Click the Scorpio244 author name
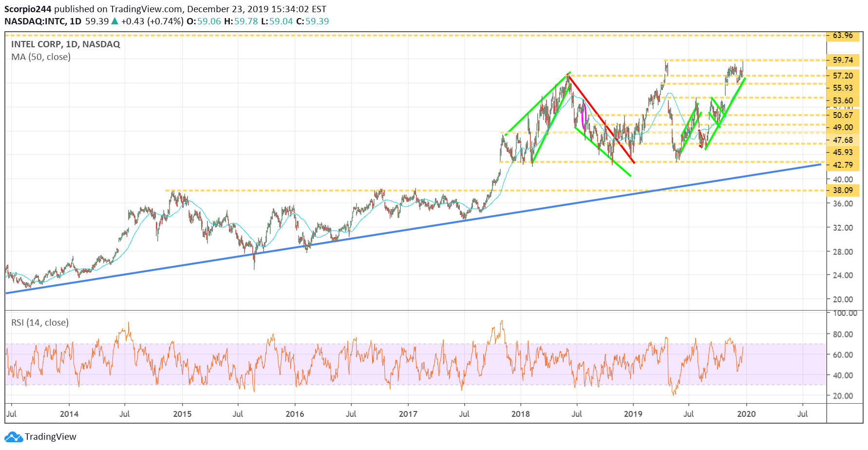868x450 pixels. tap(28, 9)
